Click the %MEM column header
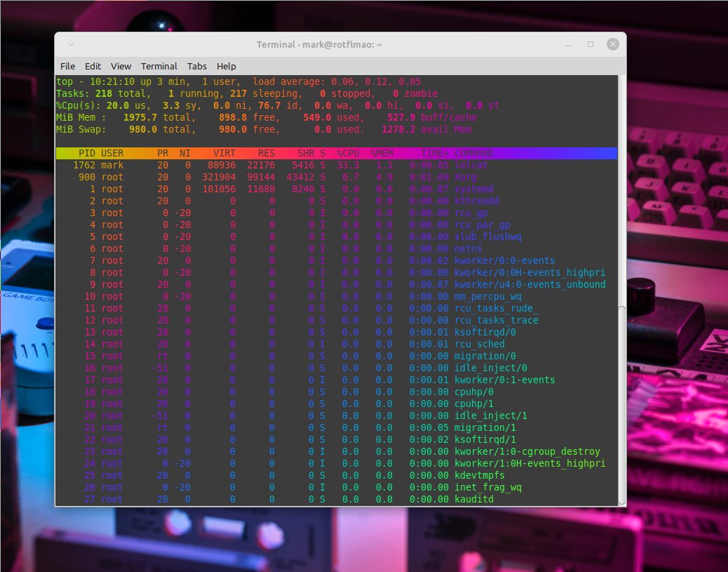This screenshot has width=728, height=572. 382,153
